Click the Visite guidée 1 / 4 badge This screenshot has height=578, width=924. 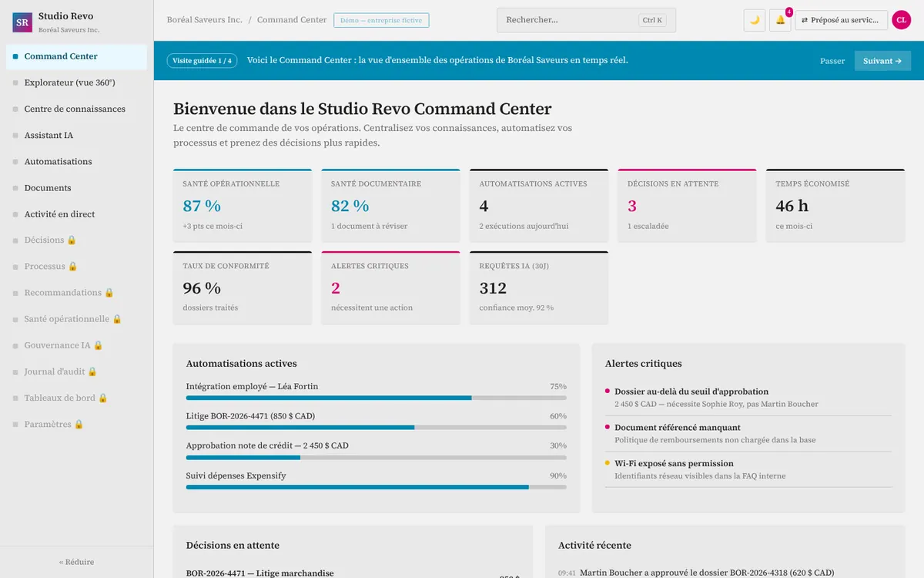pos(202,61)
